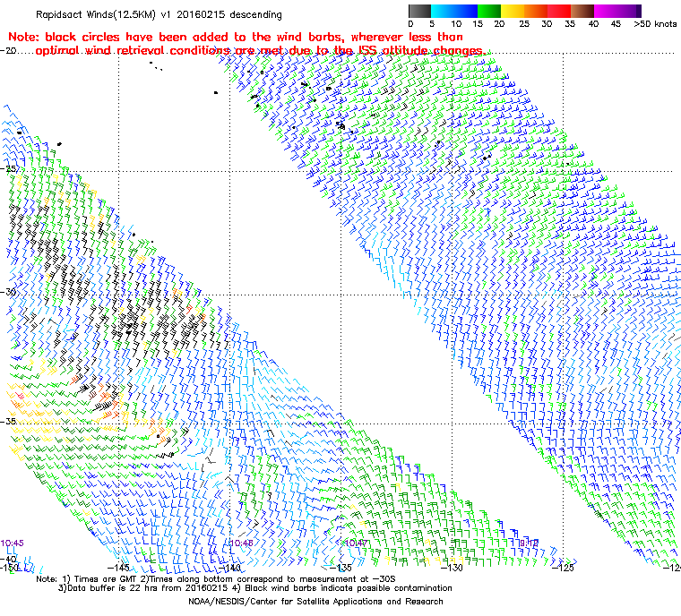Click the -145 longitude axis label
Viewport: 681px width, 616px height.
point(118,568)
